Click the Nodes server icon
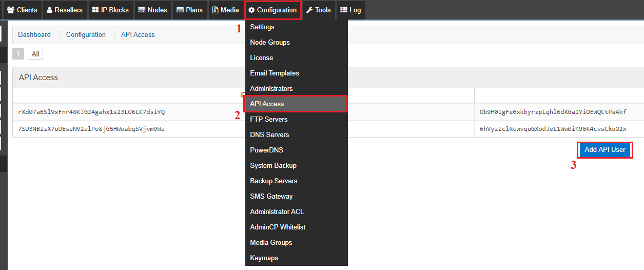The image size is (644, 270). (142, 10)
